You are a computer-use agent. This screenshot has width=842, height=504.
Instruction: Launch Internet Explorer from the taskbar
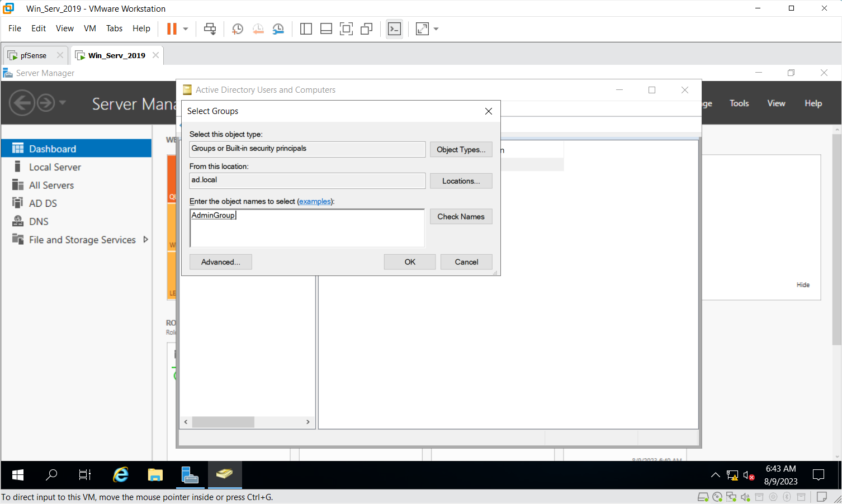(x=121, y=475)
